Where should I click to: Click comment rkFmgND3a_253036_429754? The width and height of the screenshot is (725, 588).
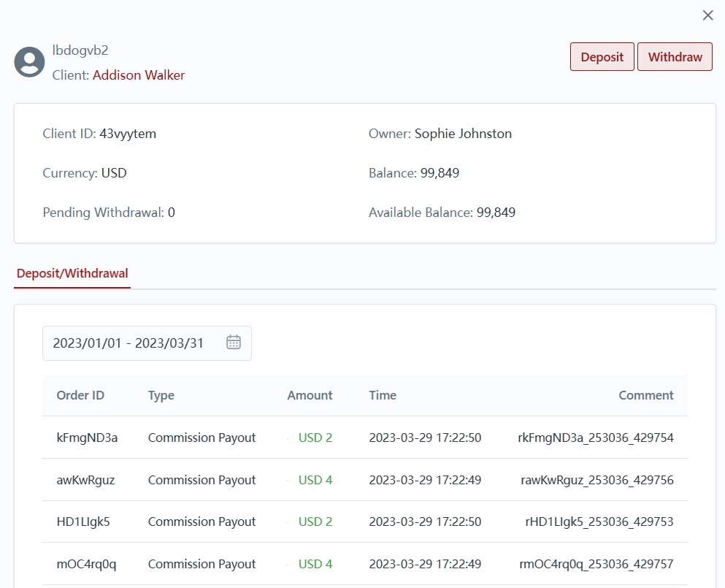[x=595, y=438]
